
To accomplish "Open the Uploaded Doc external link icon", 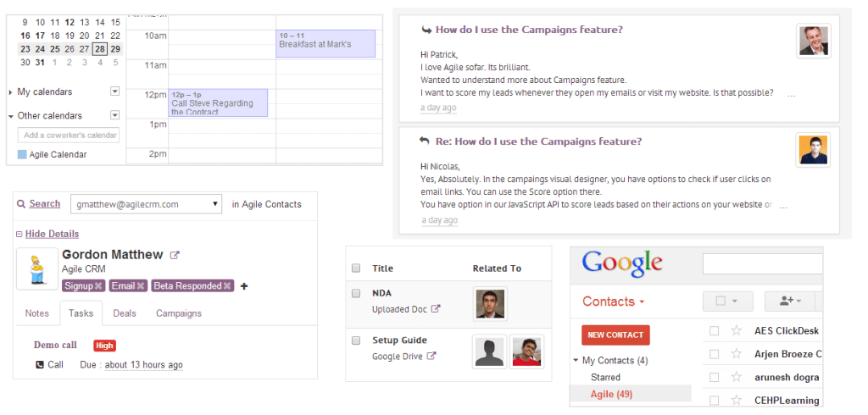I will click(436, 309).
